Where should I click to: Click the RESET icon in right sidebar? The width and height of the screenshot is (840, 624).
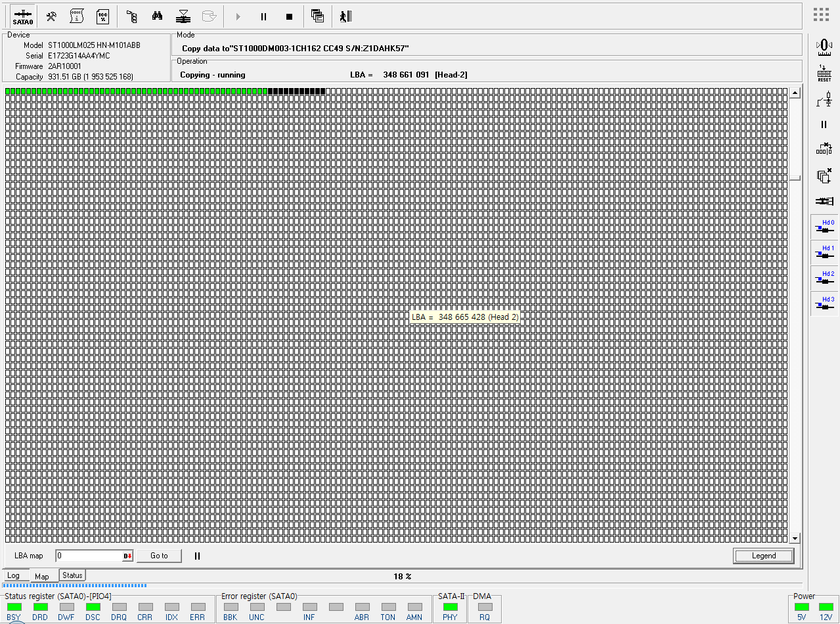click(824, 73)
